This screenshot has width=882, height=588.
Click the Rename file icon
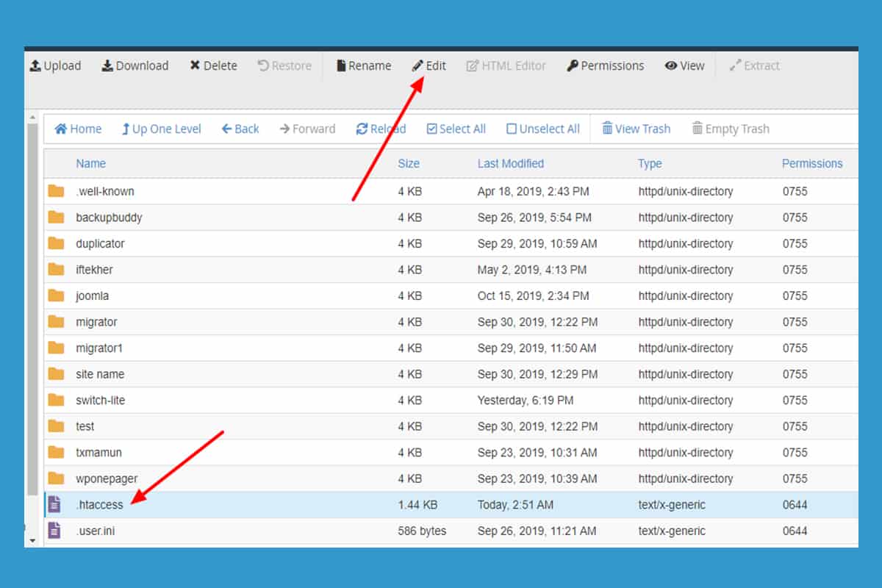[x=341, y=66]
